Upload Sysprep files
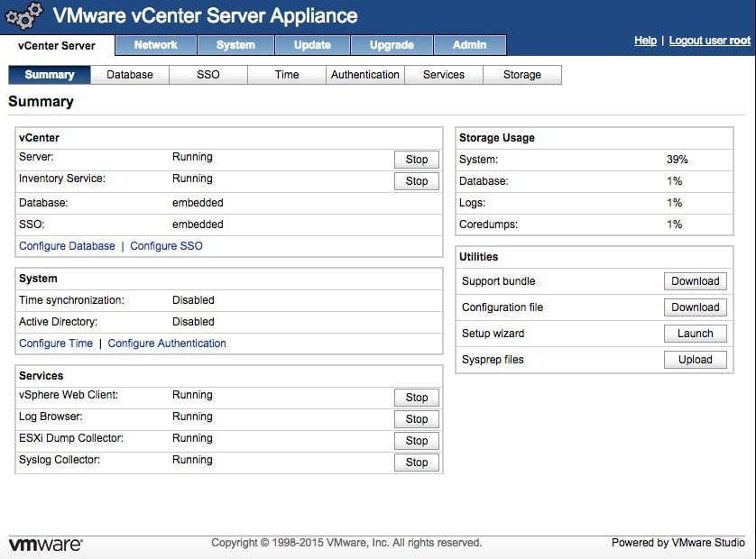756x559 pixels. coord(695,360)
